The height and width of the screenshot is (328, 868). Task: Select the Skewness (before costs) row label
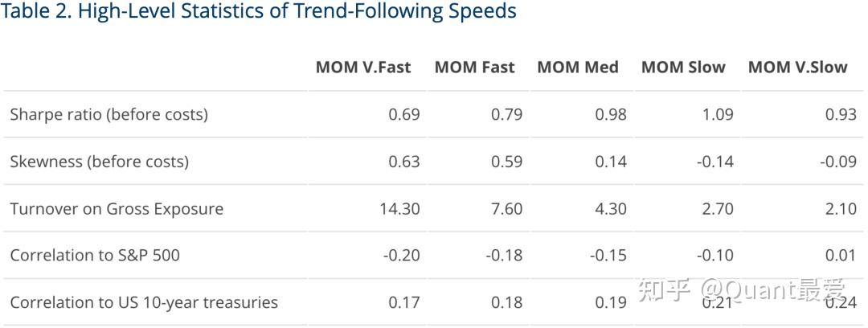99,162
